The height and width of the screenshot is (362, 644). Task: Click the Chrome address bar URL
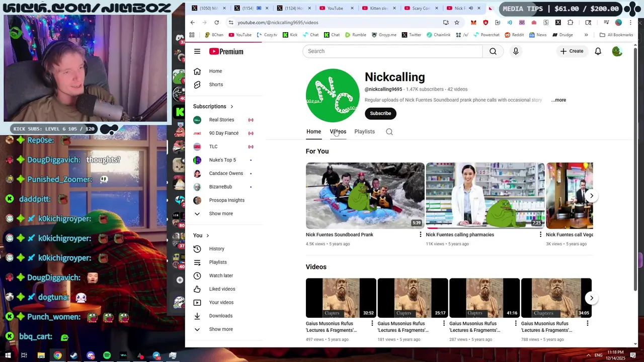point(278,23)
